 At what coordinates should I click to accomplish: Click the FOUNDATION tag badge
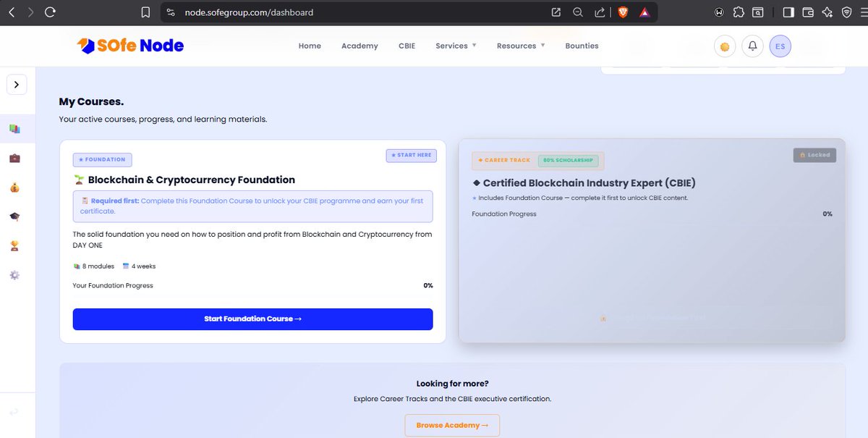click(x=102, y=159)
